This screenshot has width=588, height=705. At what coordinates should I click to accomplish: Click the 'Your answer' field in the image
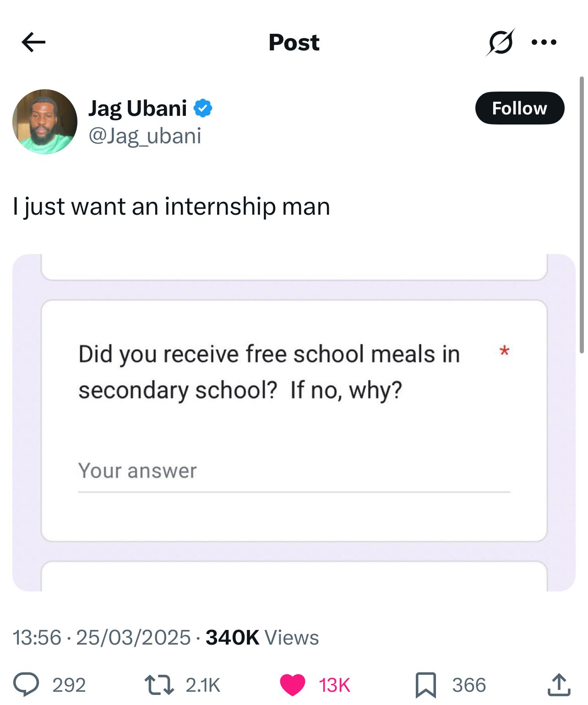294,472
